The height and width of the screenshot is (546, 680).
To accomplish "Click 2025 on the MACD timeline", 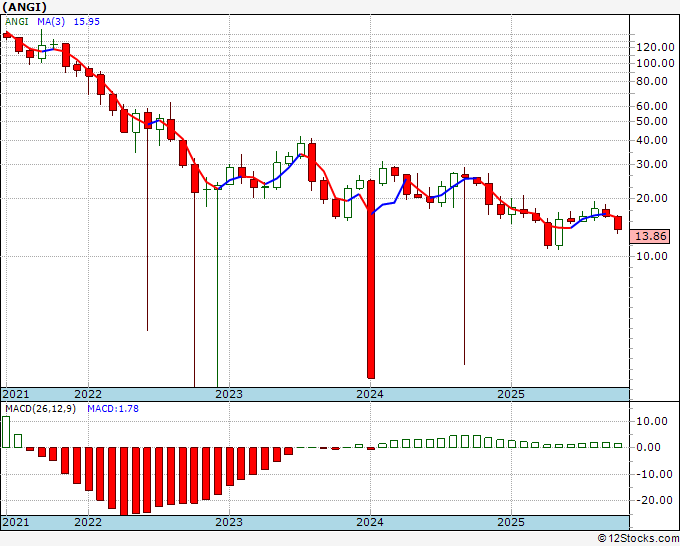I will pos(511,522).
